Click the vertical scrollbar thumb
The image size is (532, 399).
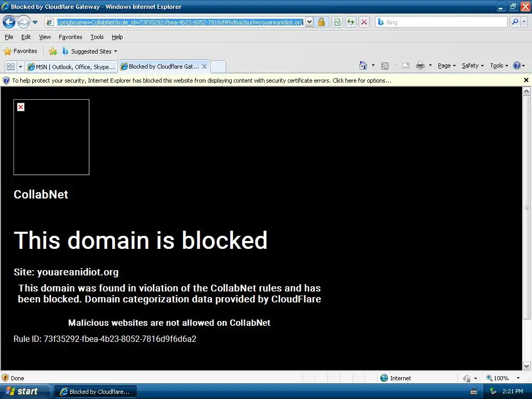click(527, 207)
